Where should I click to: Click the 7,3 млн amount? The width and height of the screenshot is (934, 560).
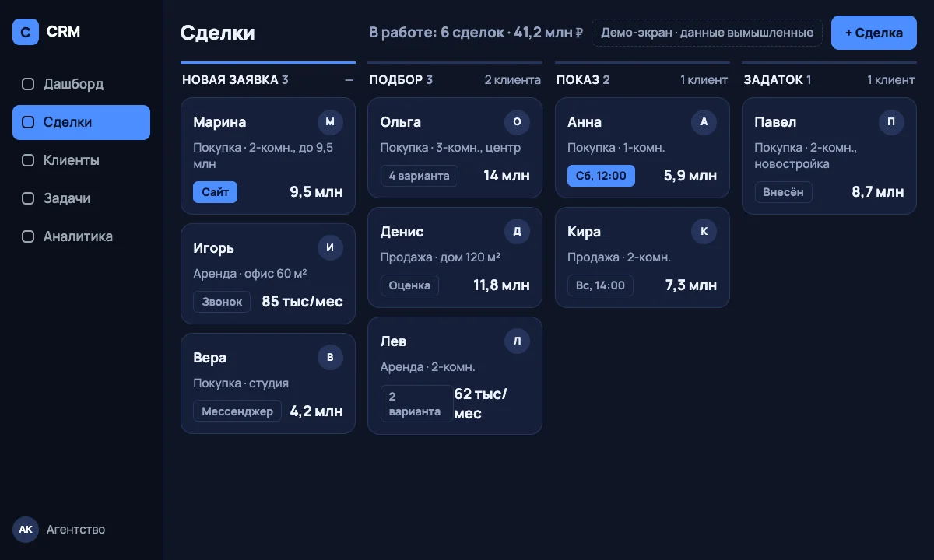[x=691, y=285]
